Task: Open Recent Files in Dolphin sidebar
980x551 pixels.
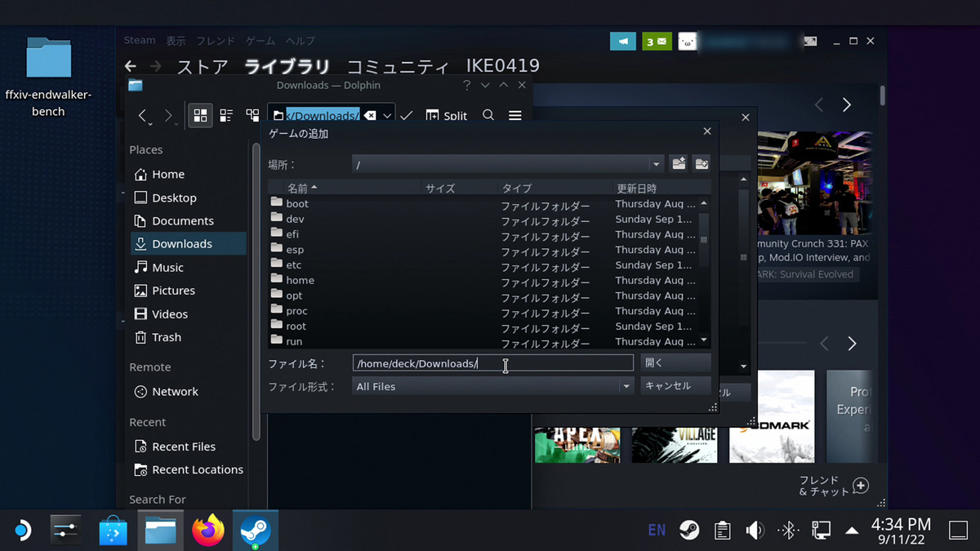Action: (188, 447)
